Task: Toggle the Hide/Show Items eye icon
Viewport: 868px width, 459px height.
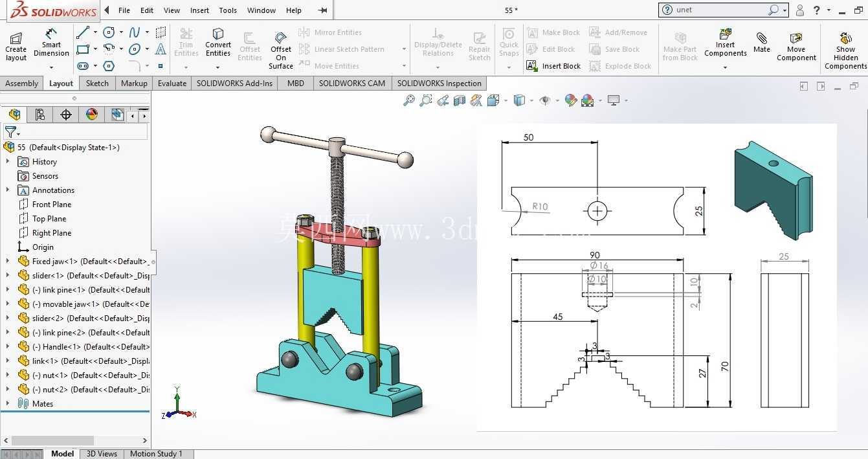Action: pyautogui.click(x=545, y=100)
